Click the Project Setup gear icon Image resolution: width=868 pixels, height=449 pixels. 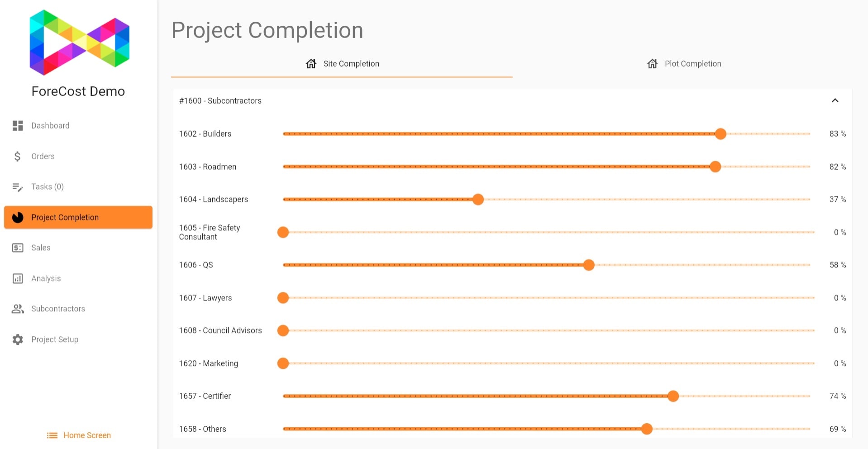pos(18,339)
